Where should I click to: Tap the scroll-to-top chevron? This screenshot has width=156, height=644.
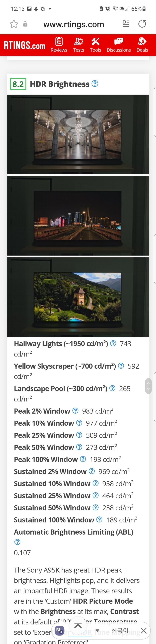(78, 625)
